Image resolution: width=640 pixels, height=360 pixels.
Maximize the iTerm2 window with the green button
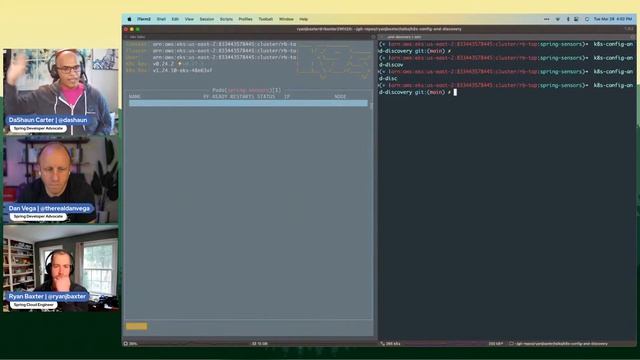[x=138, y=29]
